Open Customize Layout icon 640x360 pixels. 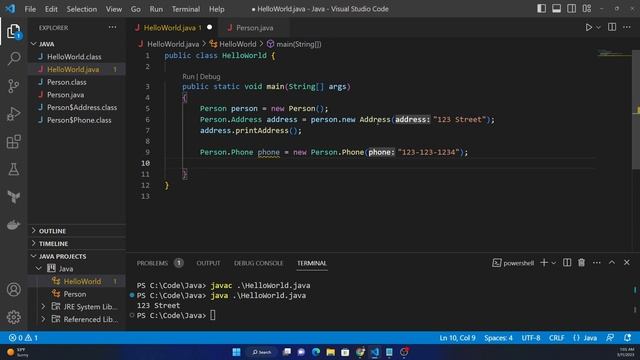(587, 9)
